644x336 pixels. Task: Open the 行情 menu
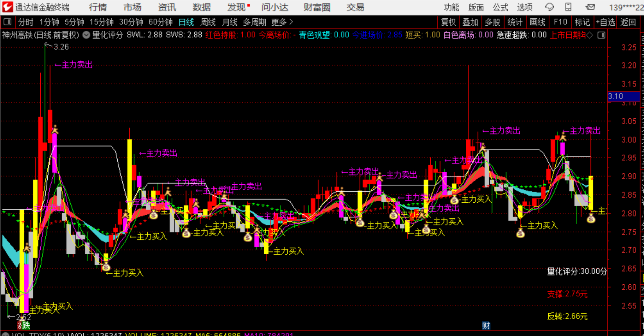click(98, 7)
